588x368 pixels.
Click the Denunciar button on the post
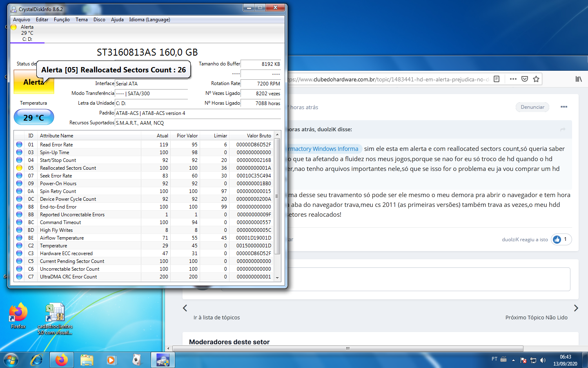tap(532, 107)
